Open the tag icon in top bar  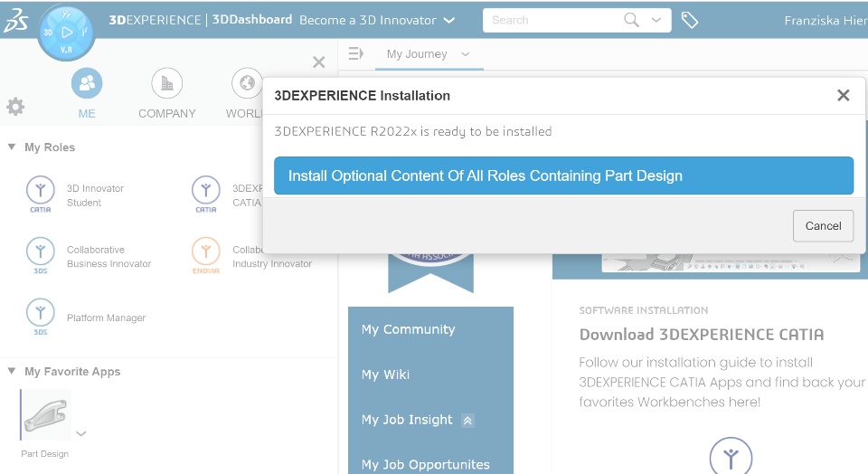tap(689, 21)
